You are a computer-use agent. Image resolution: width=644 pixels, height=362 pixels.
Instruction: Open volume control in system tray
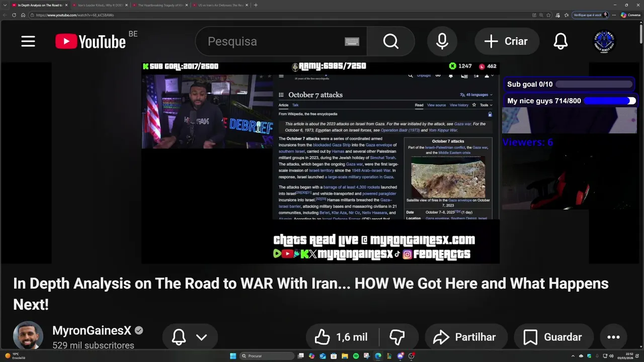(611, 356)
